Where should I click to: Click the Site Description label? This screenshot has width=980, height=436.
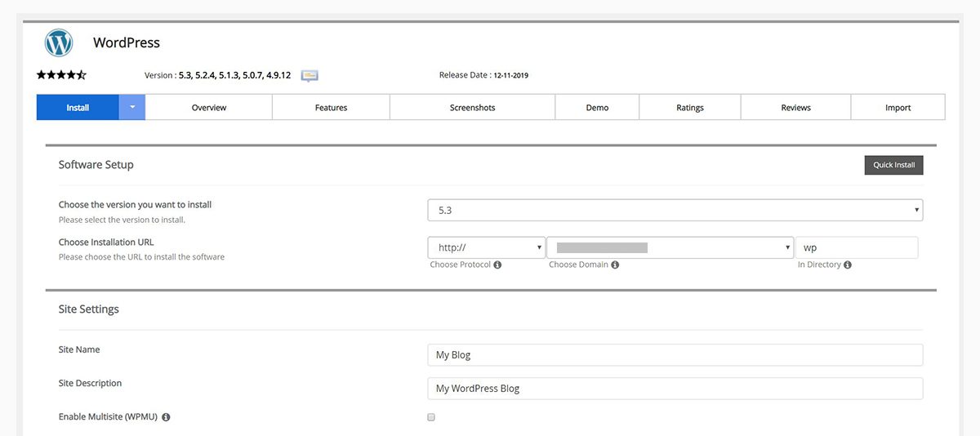[x=90, y=384]
